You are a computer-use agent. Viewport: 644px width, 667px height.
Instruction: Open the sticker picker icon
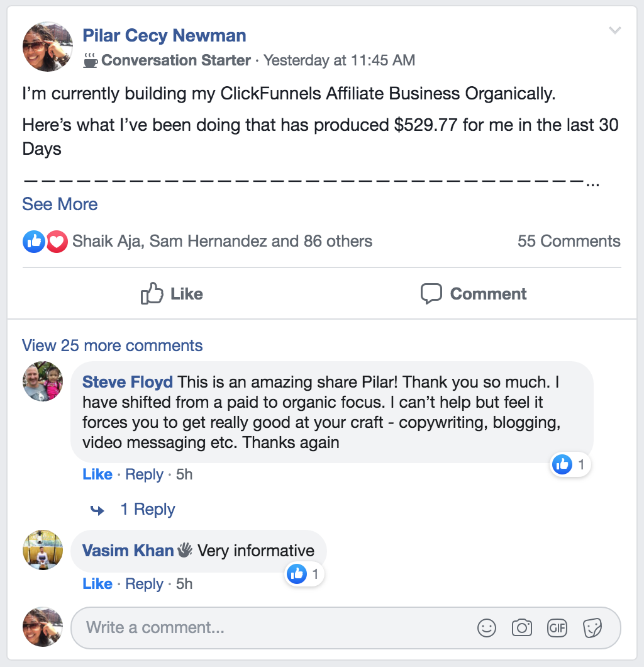[592, 627]
